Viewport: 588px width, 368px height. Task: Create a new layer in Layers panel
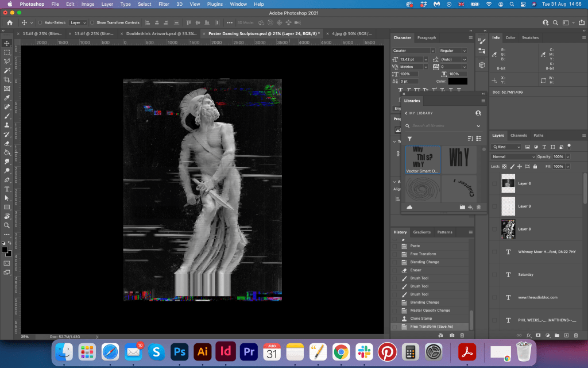tap(566, 335)
